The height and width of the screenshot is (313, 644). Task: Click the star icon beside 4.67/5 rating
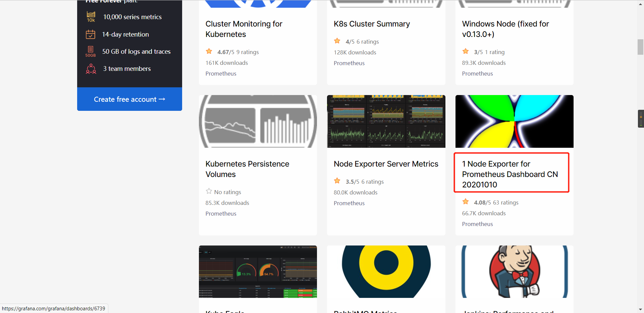pyautogui.click(x=209, y=51)
